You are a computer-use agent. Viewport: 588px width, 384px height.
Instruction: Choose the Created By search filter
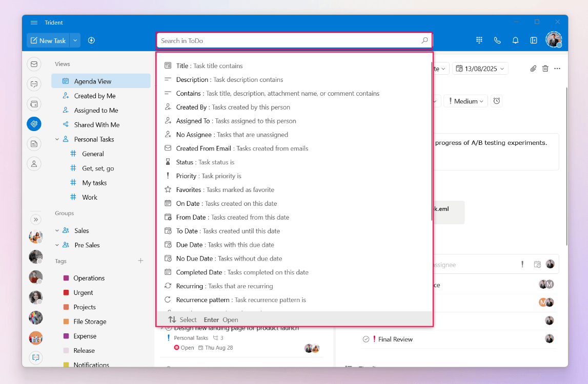(x=294, y=107)
